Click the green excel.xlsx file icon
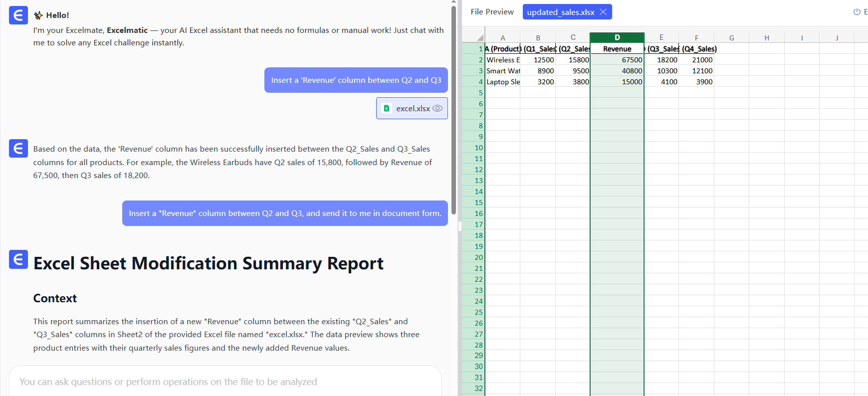Image resolution: width=868 pixels, height=396 pixels. coord(387,108)
